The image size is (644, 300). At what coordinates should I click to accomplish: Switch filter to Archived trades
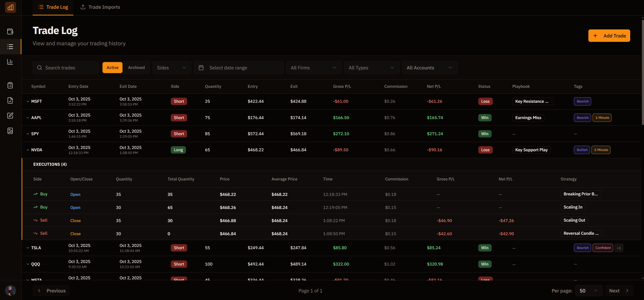point(136,68)
